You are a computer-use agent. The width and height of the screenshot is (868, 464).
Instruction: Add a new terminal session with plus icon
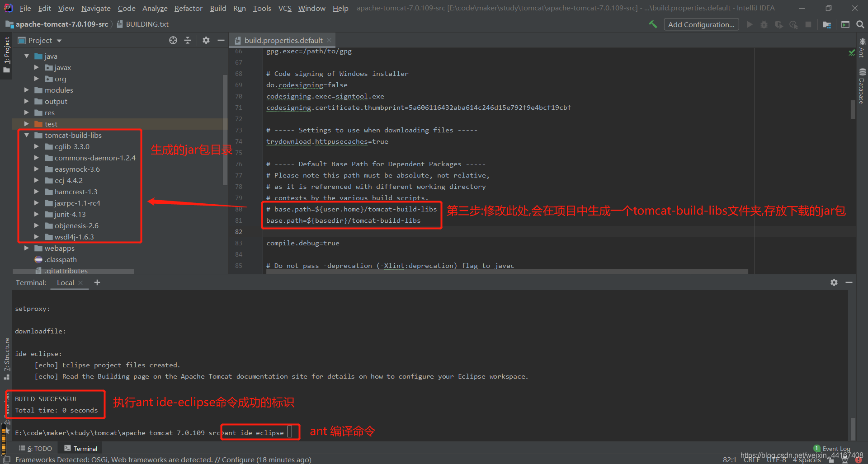[x=97, y=282]
